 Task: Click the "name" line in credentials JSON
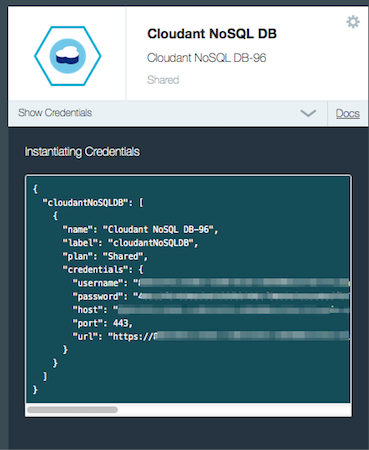point(140,230)
